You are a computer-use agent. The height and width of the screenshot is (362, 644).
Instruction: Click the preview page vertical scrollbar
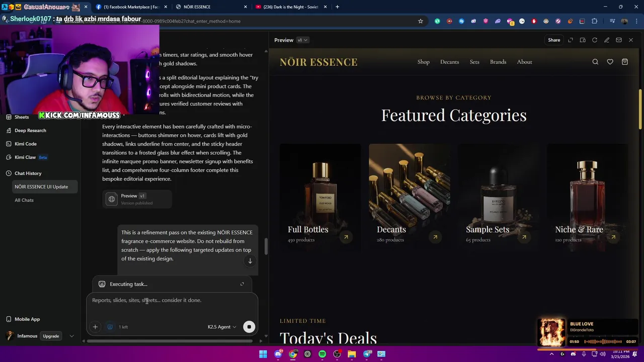pyautogui.click(x=640, y=109)
